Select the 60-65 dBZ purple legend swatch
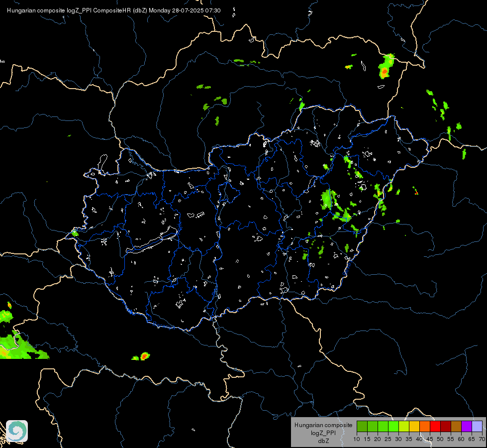The height and width of the screenshot is (448, 487). pyautogui.click(x=467, y=426)
